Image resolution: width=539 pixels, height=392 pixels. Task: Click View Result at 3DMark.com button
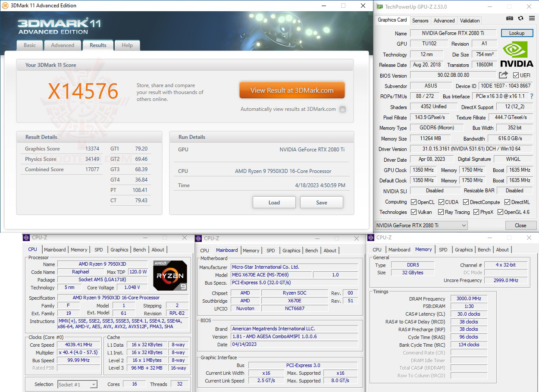tap(292, 91)
